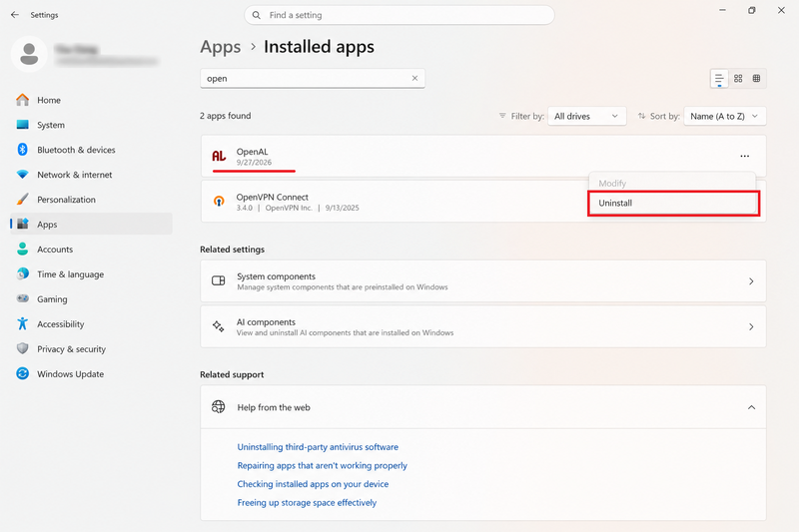This screenshot has height=532, width=799.
Task: Click the Bluetooth & devices icon
Action: click(x=22, y=150)
